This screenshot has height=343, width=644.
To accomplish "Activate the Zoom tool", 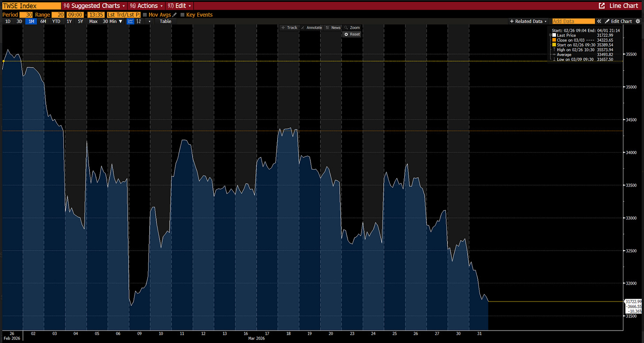I will 352,27.
